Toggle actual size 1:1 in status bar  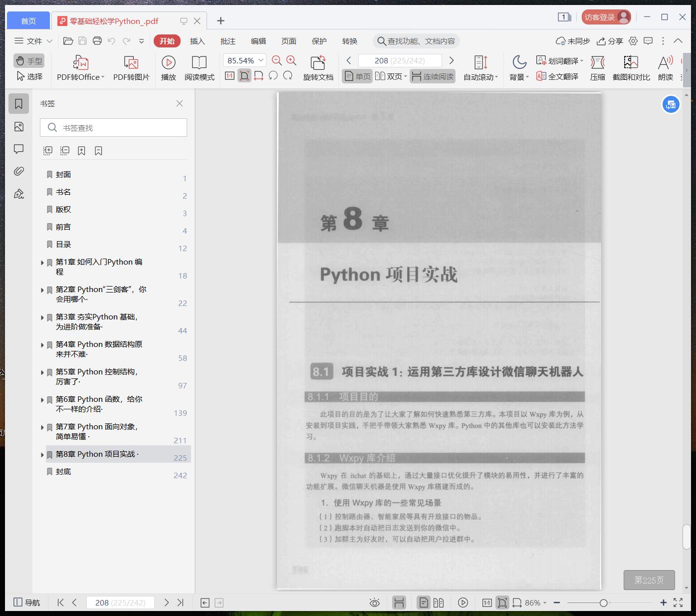click(487, 603)
